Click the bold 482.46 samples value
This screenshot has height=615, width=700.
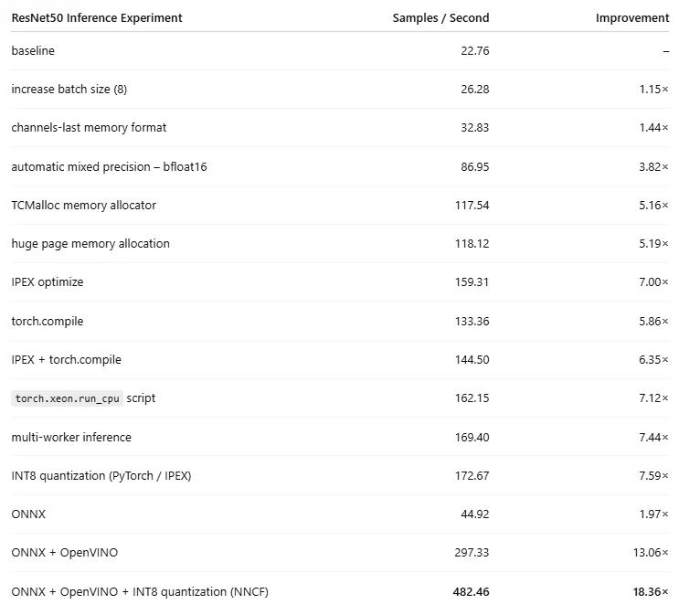click(x=471, y=592)
